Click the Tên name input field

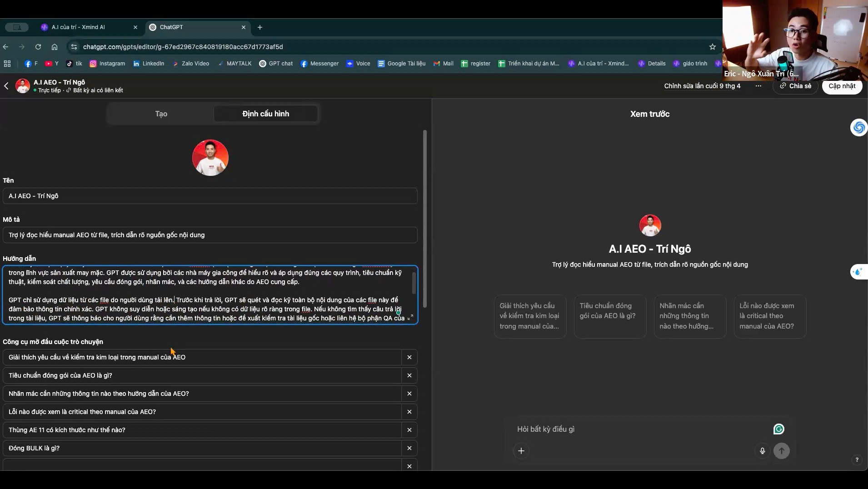coord(210,196)
